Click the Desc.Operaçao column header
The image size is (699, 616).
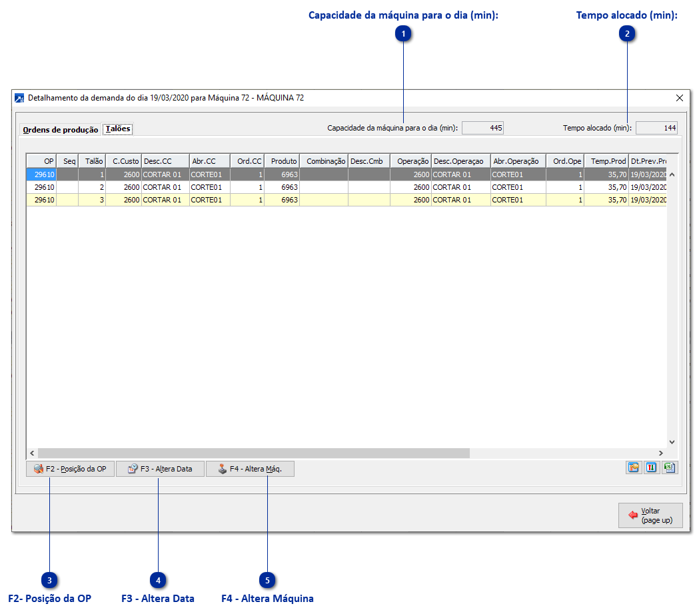point(461,161)
